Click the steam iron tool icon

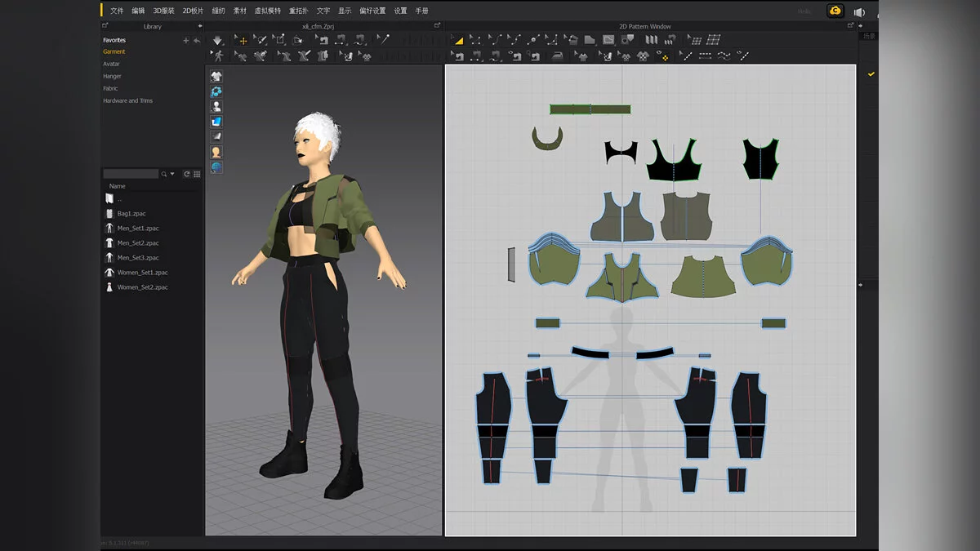[556, 56]
